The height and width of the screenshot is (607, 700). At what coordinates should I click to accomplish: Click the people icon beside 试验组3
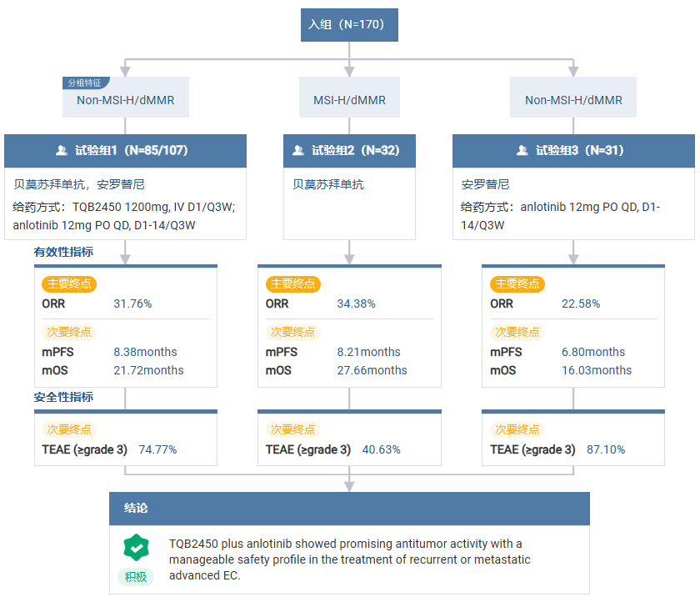tap(522, 151)
